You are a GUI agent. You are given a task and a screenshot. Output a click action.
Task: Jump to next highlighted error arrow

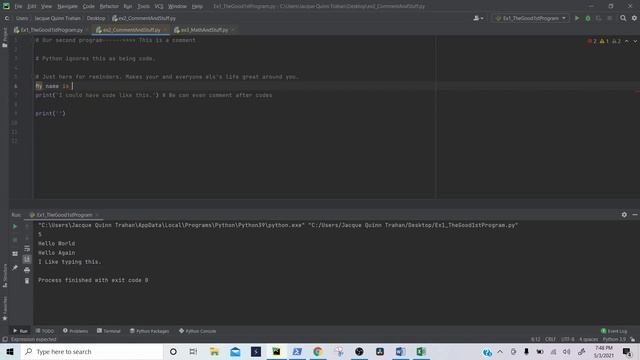[x=635, y=41]
